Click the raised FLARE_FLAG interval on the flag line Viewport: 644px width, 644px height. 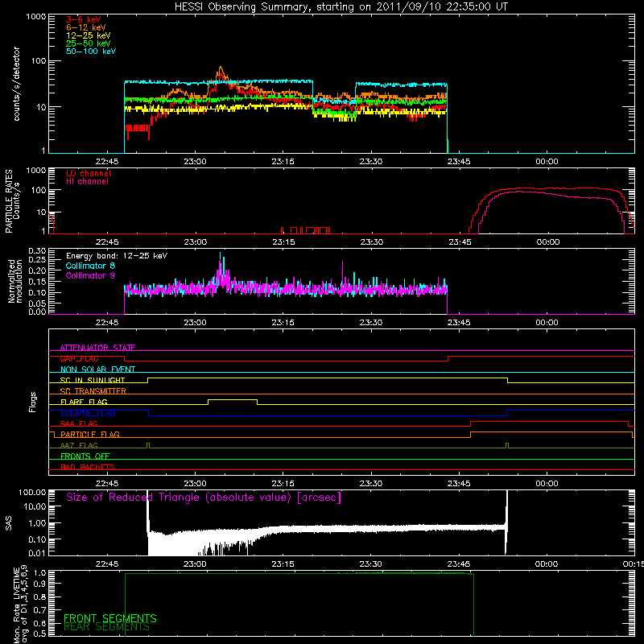pyautogui.click(x=233, y=399)
